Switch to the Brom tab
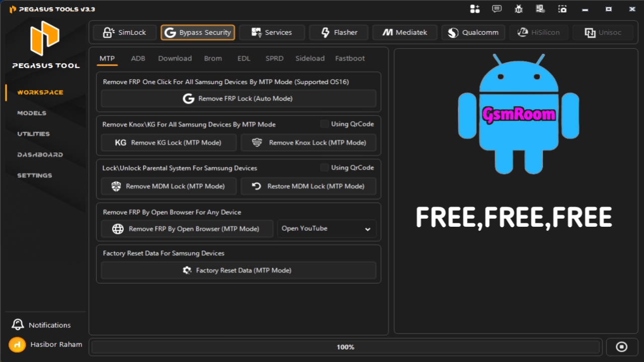Viewport: 644px width, 362px height. 213,58
